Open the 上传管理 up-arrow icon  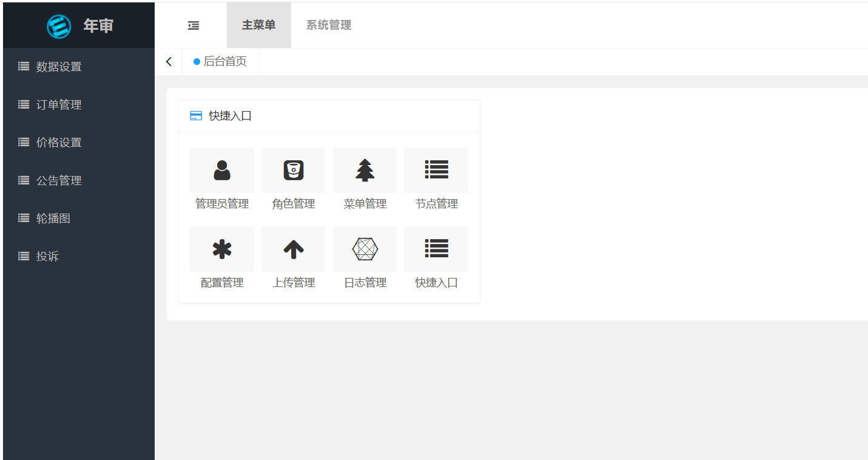click(294, 249)
